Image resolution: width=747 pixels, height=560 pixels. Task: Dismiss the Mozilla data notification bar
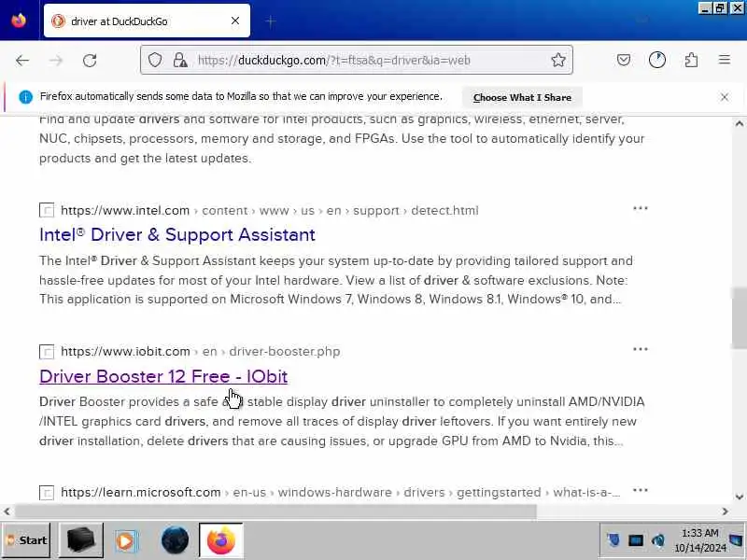click(x=725, y=97)
